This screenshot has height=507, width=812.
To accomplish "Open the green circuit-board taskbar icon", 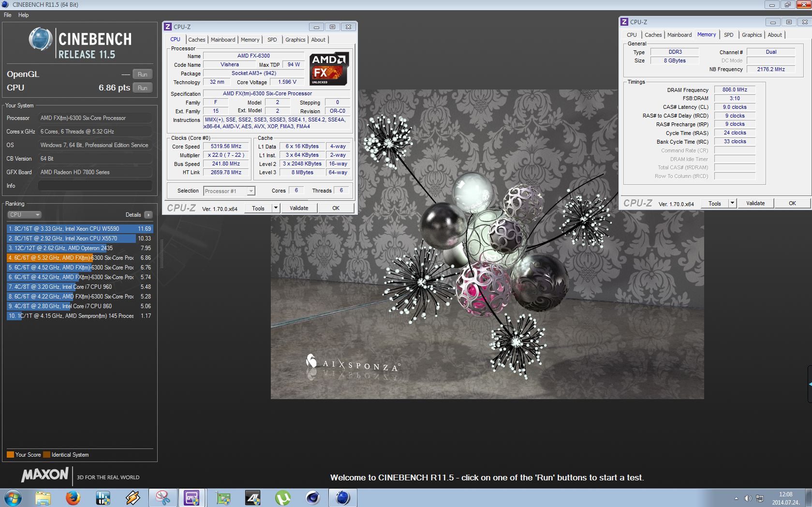I will coord(223,498).
